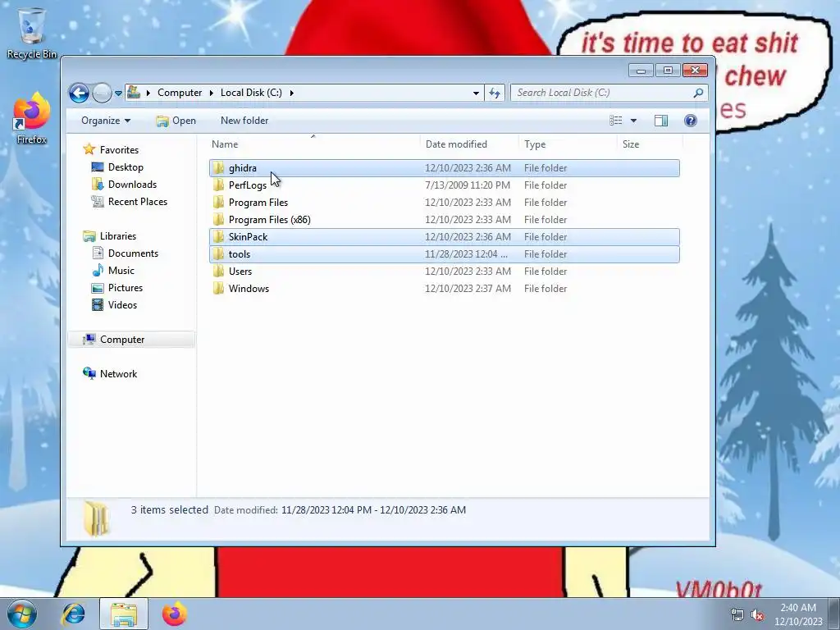Screen dimensions: 840x630
Task: Open the Recycle Bin desktop icon
Action: (32, 33)
